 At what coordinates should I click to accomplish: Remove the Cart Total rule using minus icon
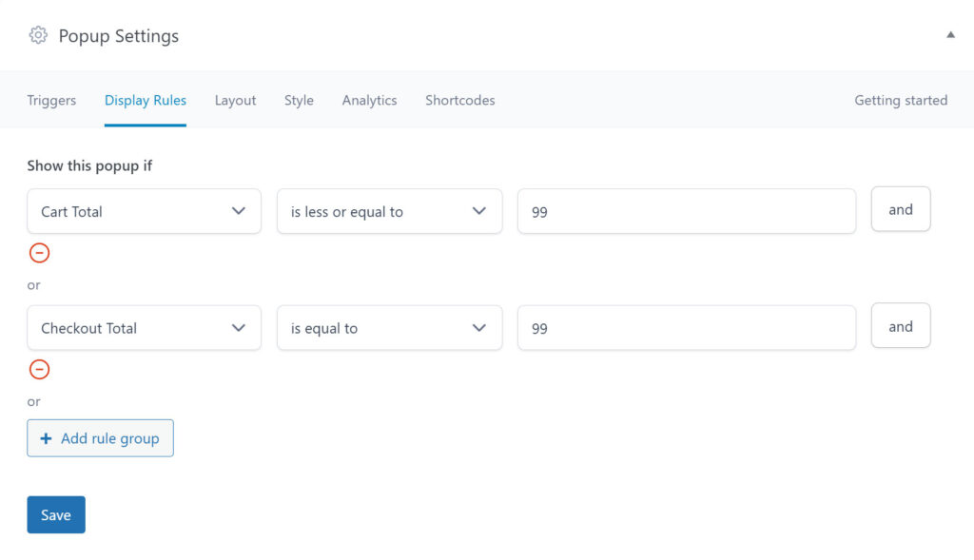point(39,253)
